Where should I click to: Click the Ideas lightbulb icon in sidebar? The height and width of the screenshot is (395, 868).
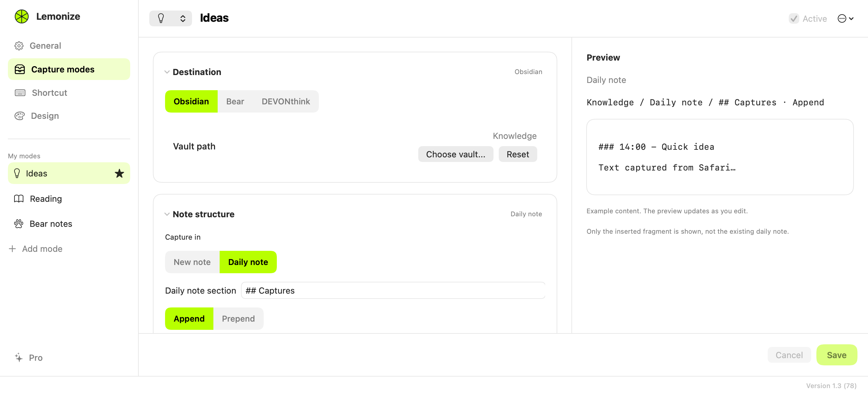(x=17, y=173)
